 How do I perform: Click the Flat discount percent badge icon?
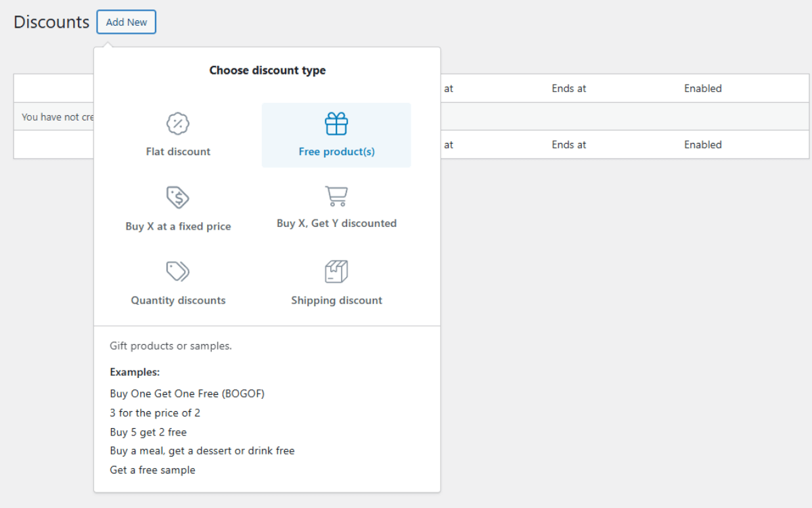pyautogui.click(x=178, y=124)
